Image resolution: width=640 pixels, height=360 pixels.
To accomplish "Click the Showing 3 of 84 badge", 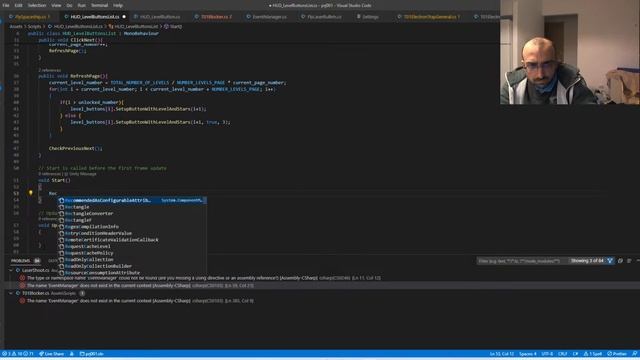I will coord(587,261).
